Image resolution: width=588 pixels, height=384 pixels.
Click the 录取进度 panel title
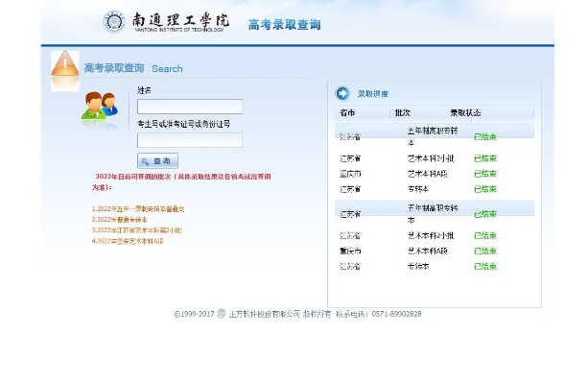[373, 94]
